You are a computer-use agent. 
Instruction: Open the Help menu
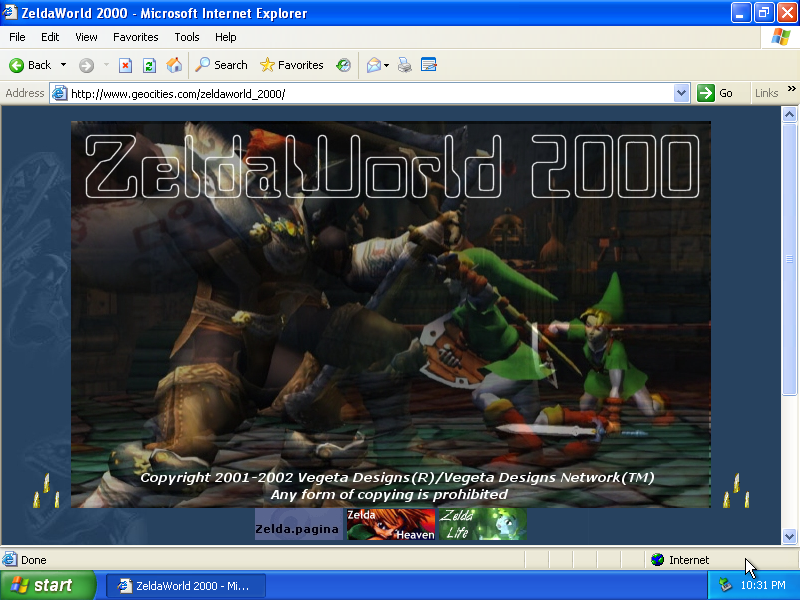point(226,37)
